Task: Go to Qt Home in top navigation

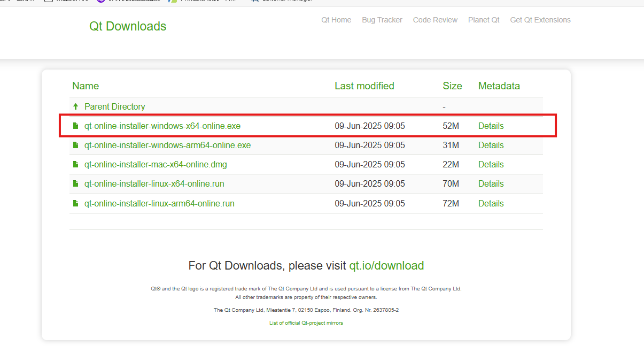Action: [336, 20]
